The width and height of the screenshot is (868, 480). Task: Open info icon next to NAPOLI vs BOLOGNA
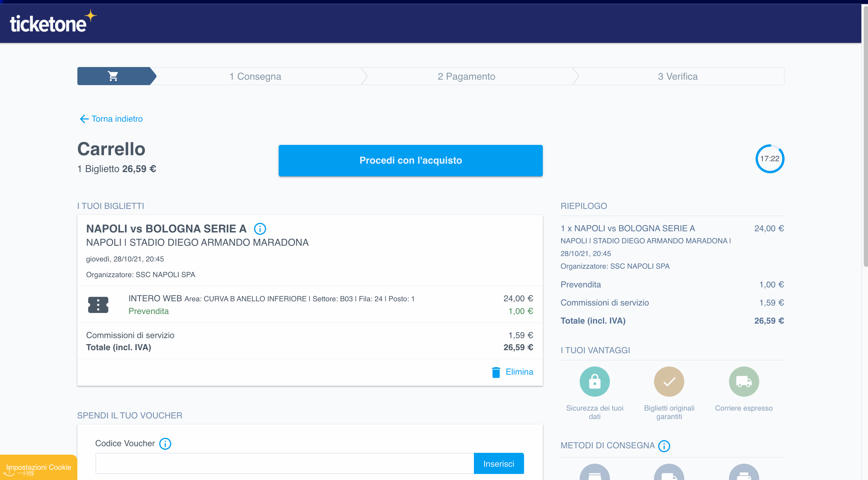[x=260, y=229]
